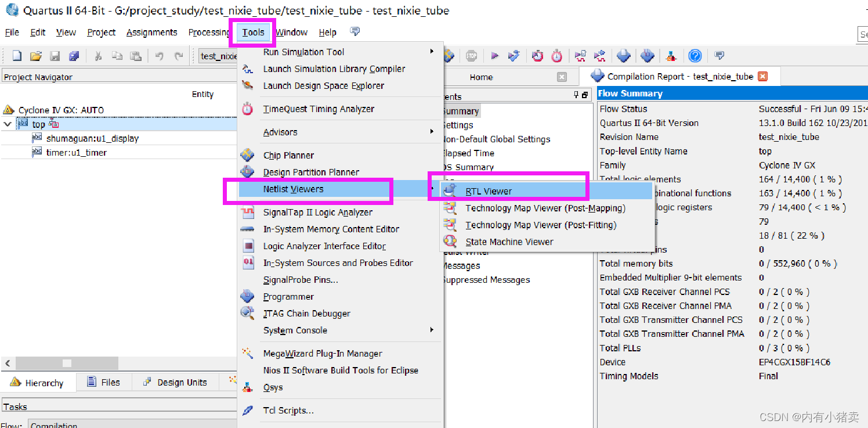
Task: Open Tcl Scripts dialog
Action: (x=341, y=410)
